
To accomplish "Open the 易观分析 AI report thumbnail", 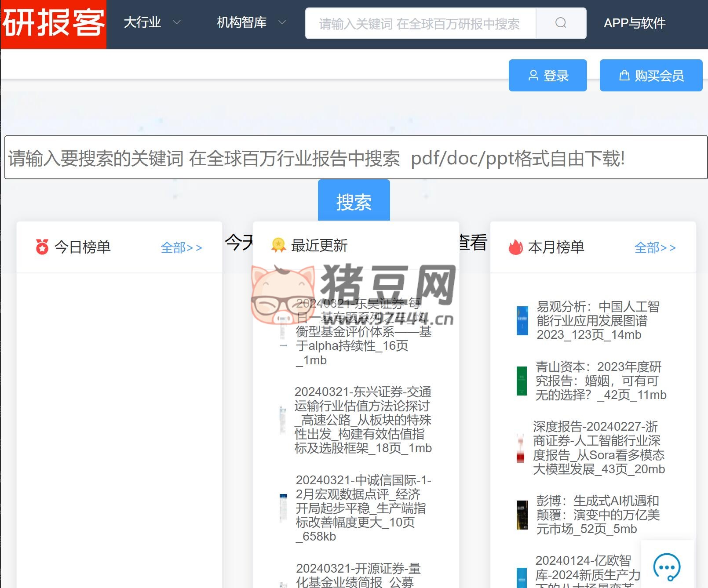I will pos(522,320).
